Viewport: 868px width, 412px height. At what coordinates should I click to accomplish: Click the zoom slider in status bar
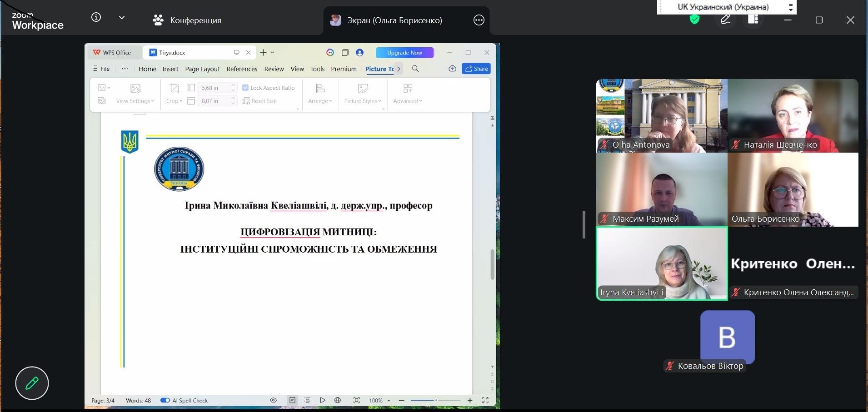click(436, 400)
